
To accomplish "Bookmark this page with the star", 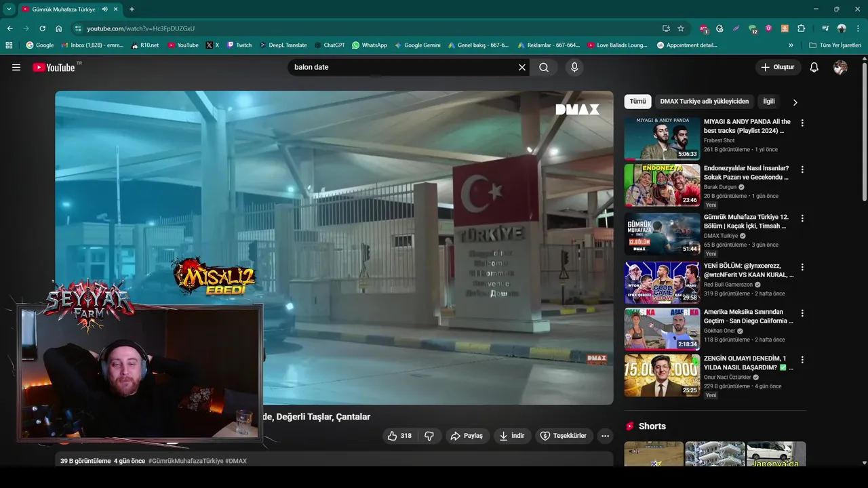I will [x=681, y=28].
